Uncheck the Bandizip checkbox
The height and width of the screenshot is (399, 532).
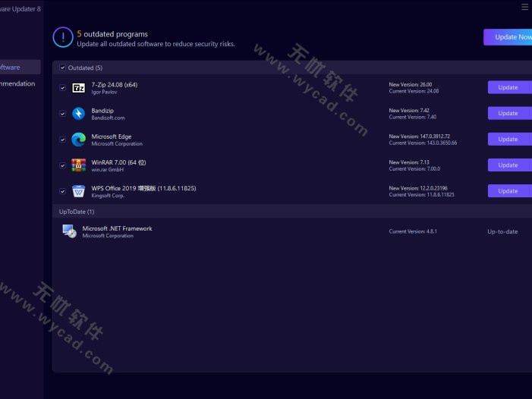click(x=63, y=114)
